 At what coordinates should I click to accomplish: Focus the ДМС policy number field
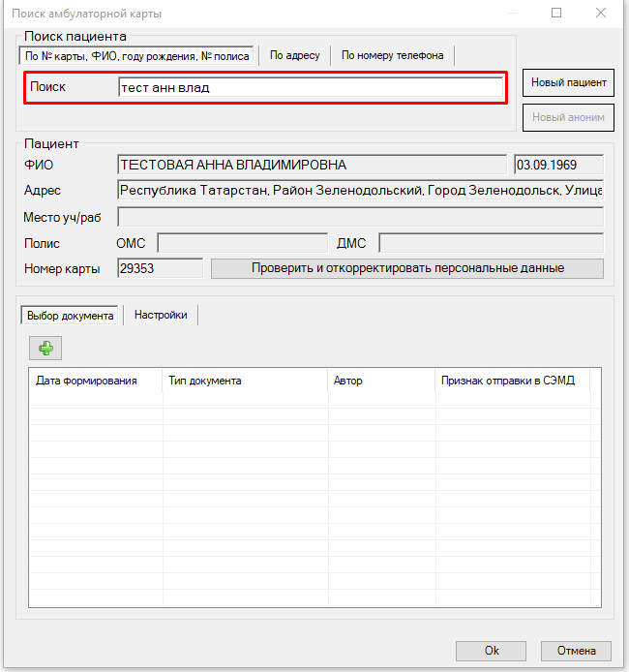tap(490, 243)
